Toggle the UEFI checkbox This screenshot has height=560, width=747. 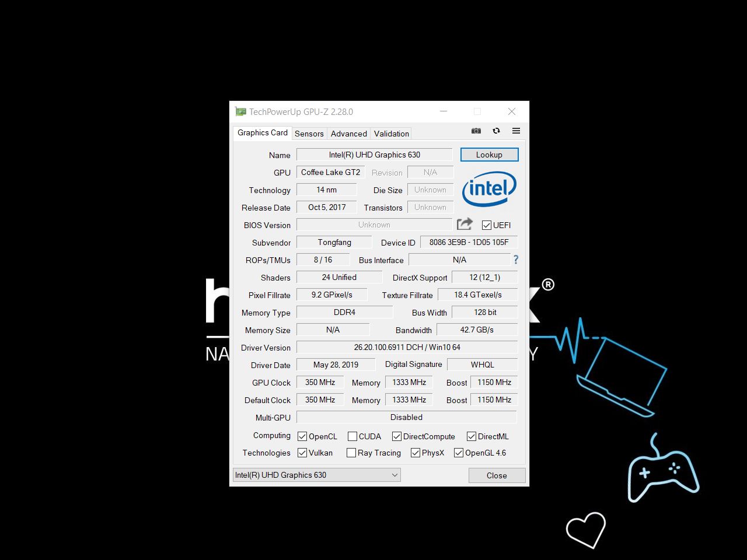[487, 225]
